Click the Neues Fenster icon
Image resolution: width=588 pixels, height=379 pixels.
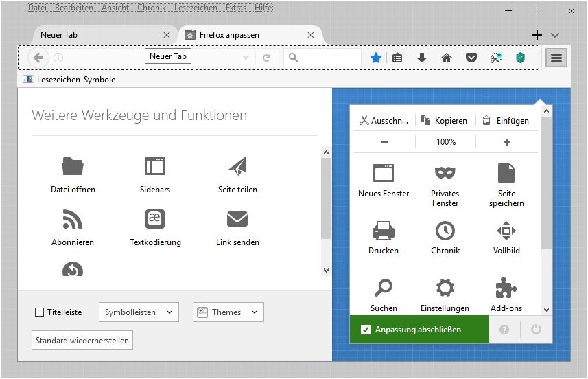(x=384, y=173)
